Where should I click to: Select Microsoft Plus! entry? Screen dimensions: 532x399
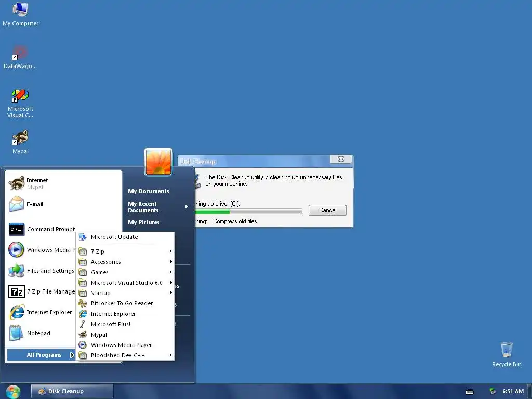click(x=125, y=324)
